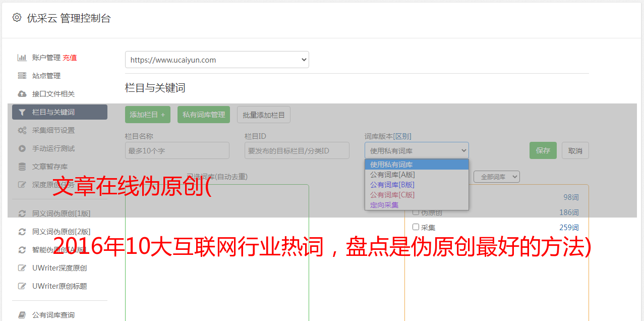Click the filter icon for 栏目与关键词
The image size is (644, 321).
(22, 112)
